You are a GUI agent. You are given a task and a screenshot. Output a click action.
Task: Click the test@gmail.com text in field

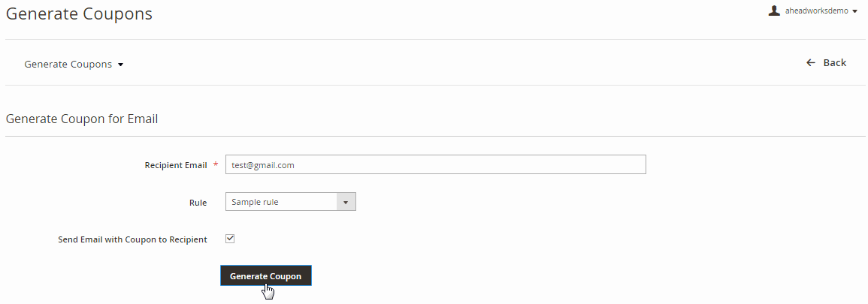click(263, 164)
